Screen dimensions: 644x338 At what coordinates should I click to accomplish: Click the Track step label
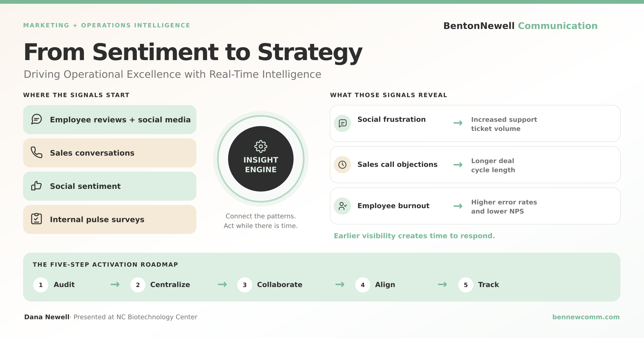(x=489, y=285)
